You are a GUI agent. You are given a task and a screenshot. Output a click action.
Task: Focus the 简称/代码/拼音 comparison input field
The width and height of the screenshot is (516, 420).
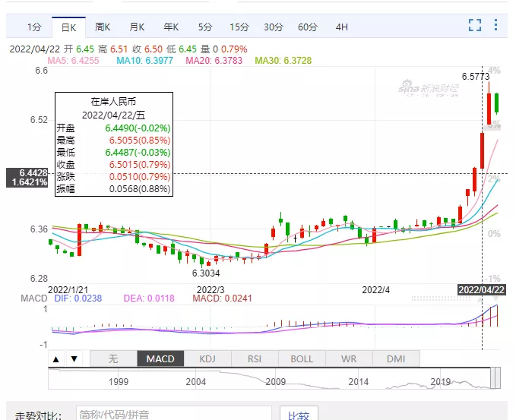(x=174, y=414)
